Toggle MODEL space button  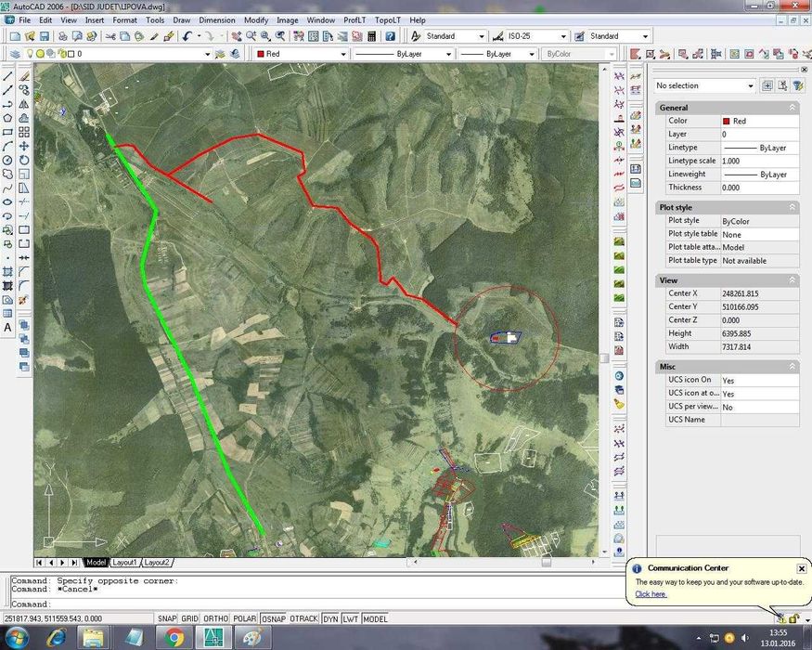[375, 618]
